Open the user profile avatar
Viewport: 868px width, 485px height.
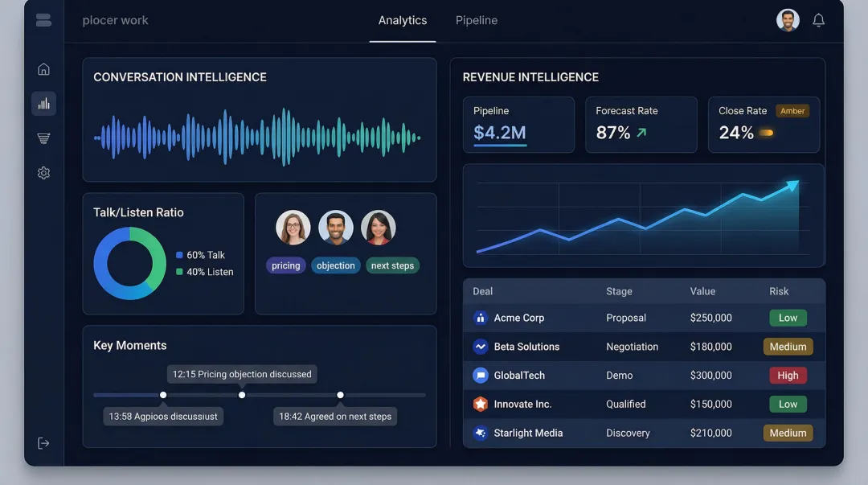tap(788, 19)
